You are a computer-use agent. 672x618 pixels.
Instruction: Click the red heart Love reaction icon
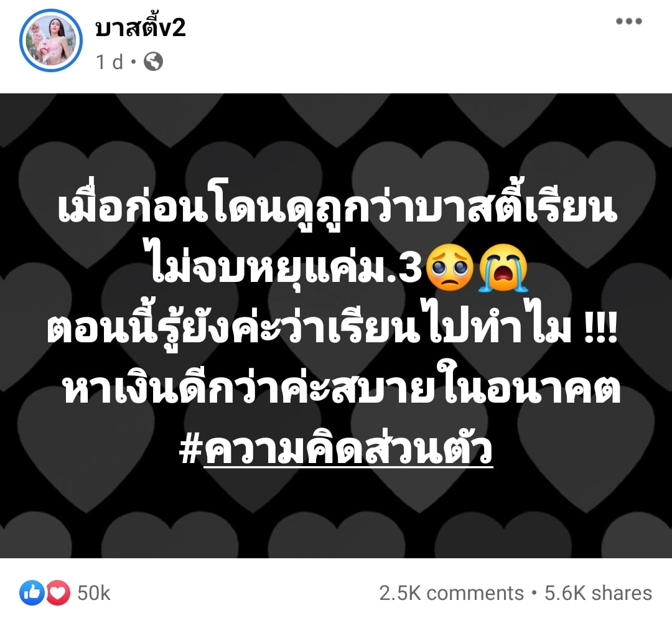point(58,592)
